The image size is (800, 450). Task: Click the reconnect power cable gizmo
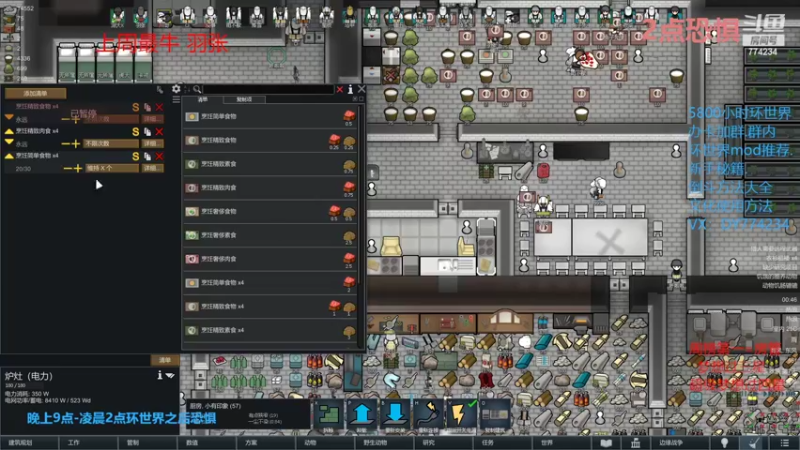point(428,415)
